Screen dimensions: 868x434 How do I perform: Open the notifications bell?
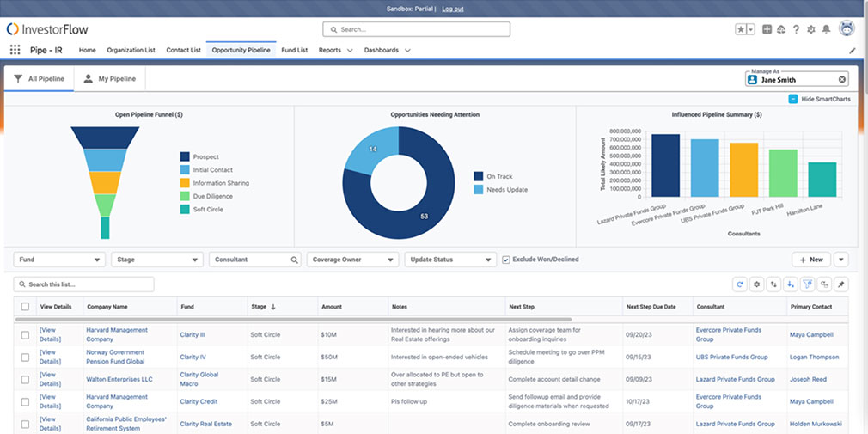click(826, 29)
